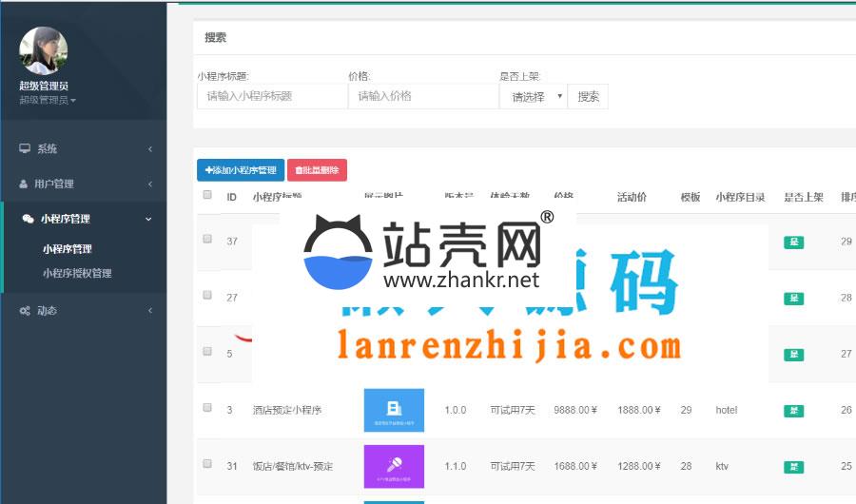Click the gears icon beside 动态
The width and height of the screenshot is (856, 504).
coord(26,311)
